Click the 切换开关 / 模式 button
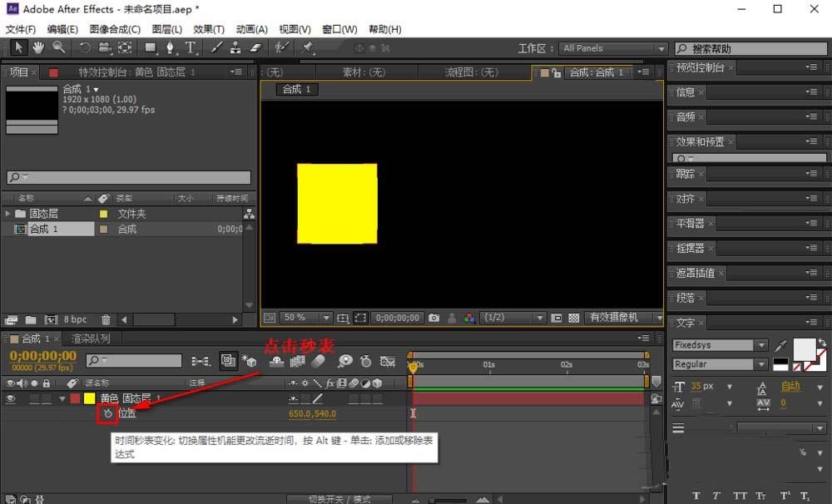The height and width of the screenshot is (504, 832). (x=339, y=499)
